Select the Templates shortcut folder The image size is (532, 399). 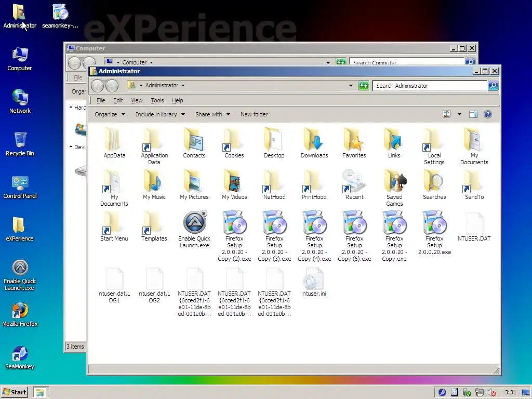154,227
